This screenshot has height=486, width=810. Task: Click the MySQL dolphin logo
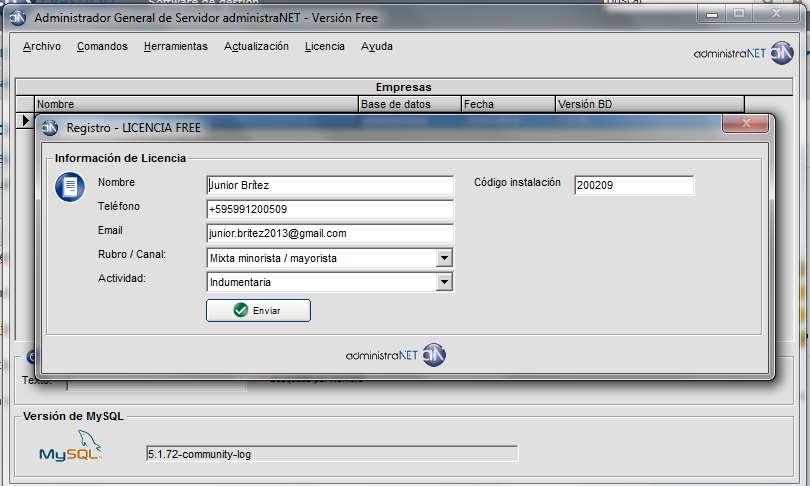click(x=71, y=447)
